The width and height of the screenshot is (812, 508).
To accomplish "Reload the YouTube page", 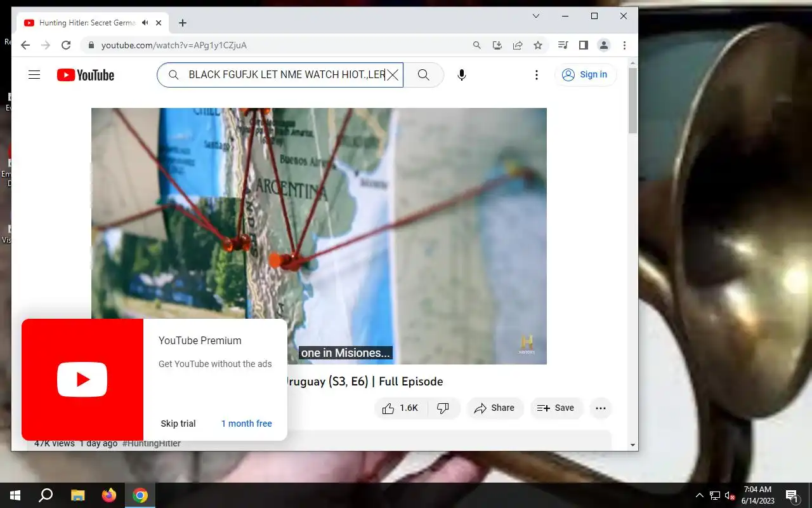I will click(x=66, y=45).
